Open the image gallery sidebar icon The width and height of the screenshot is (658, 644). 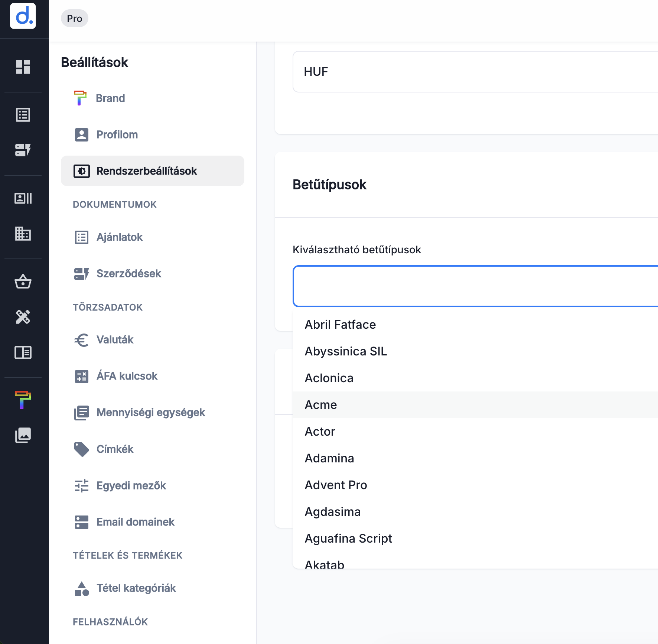[x=23, y=435]
